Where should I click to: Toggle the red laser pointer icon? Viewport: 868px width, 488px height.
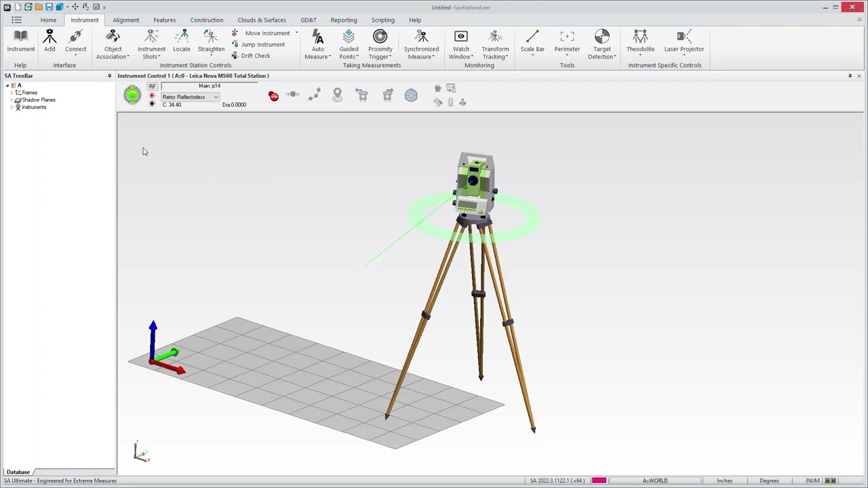click(152, 97)
